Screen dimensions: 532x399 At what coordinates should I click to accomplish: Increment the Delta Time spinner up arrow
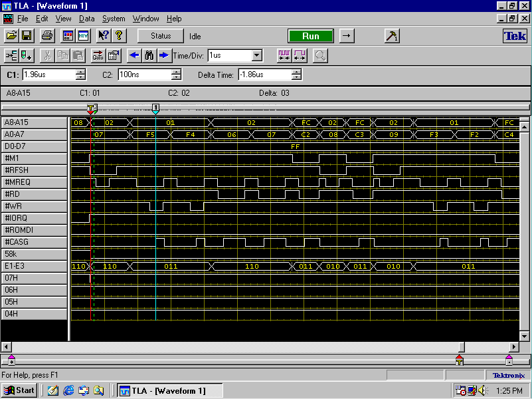tap(296, 72)
